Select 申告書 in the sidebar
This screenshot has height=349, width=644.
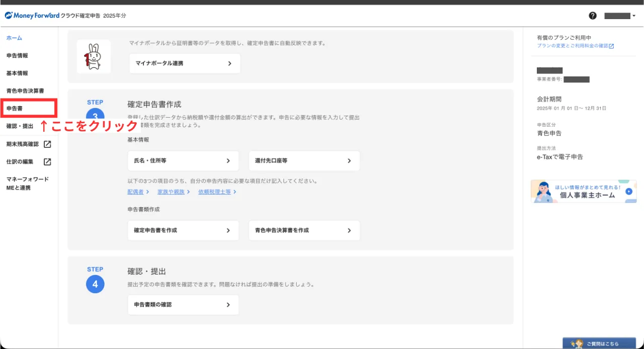14,109
